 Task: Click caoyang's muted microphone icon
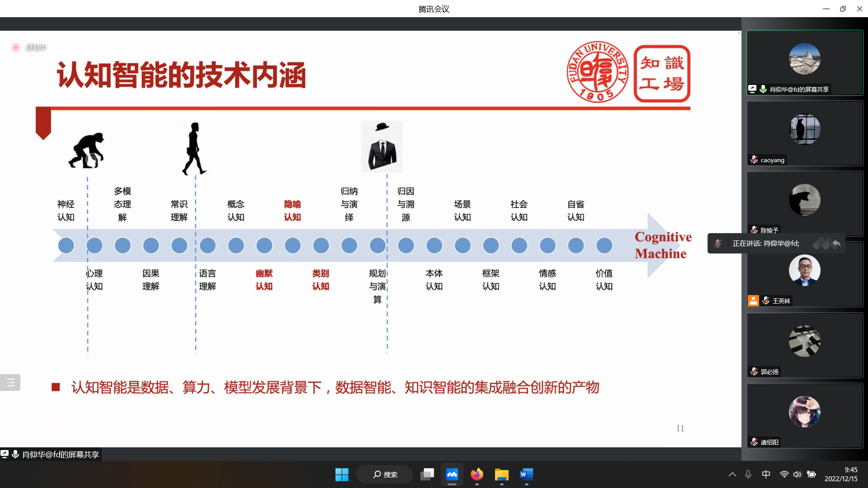tap(754, 160)
